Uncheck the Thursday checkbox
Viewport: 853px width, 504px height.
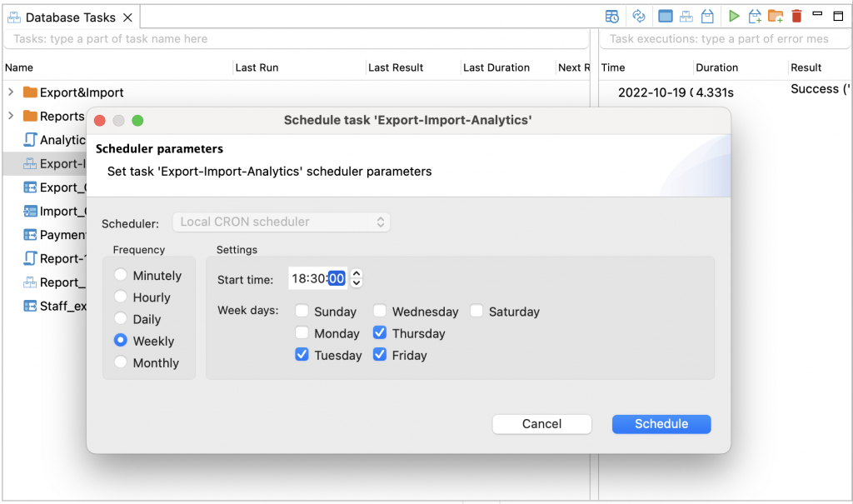(380, 332)
